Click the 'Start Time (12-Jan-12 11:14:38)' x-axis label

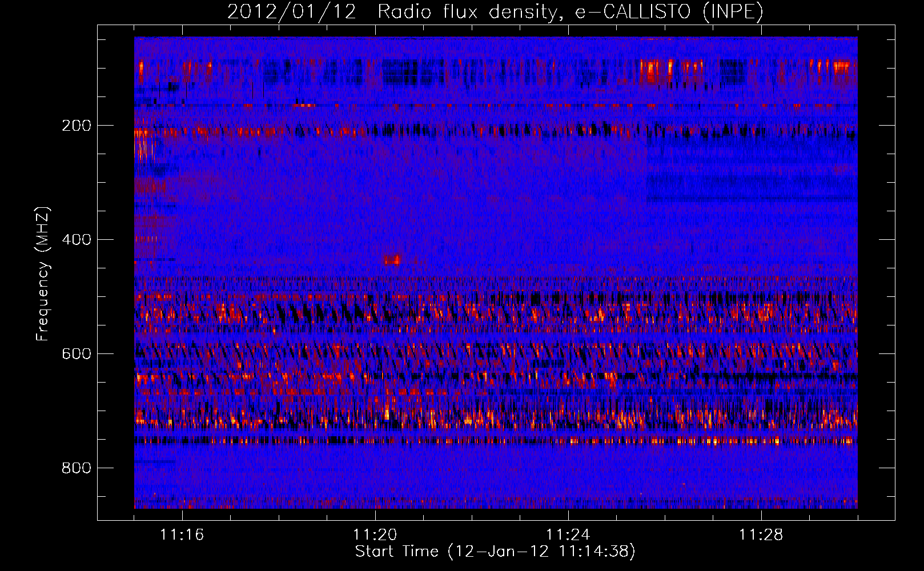495,552
